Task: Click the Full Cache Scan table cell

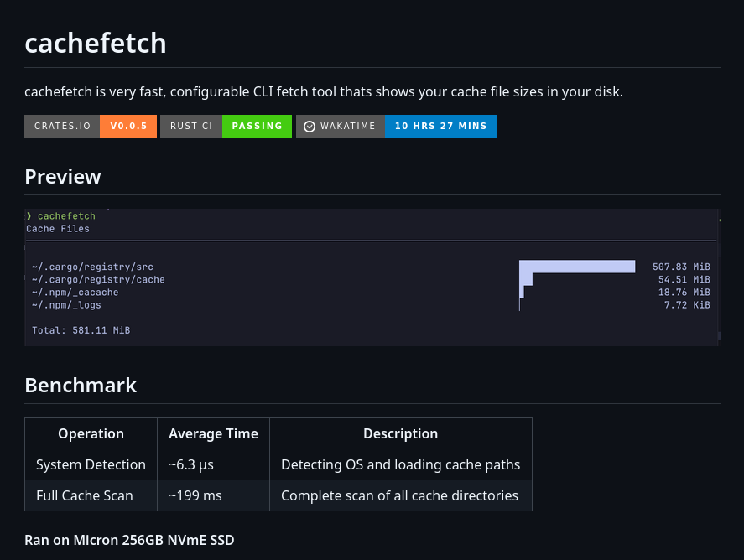Action: 91,495
